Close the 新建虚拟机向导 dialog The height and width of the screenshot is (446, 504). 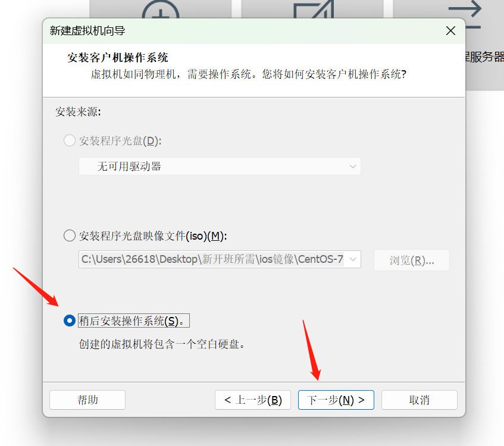pos(450,31)
